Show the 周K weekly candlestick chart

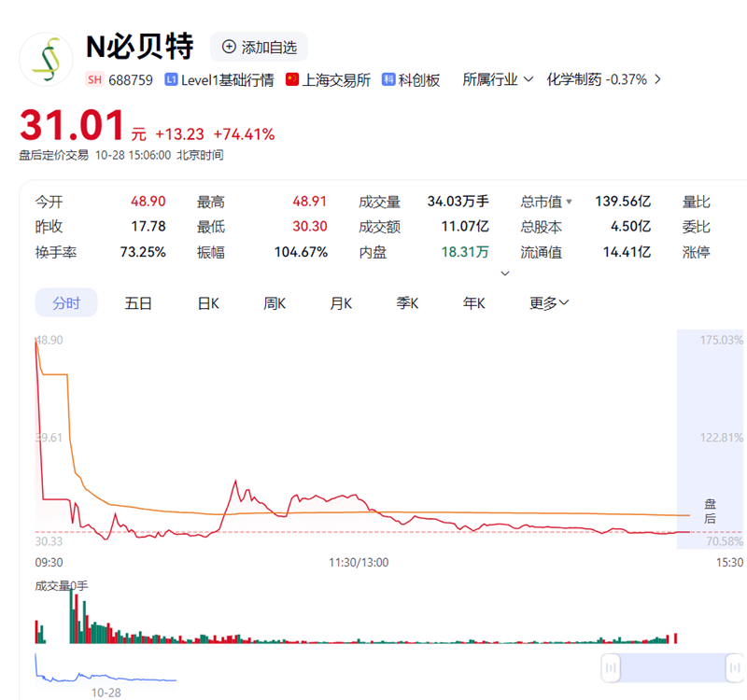pos(275,303)
